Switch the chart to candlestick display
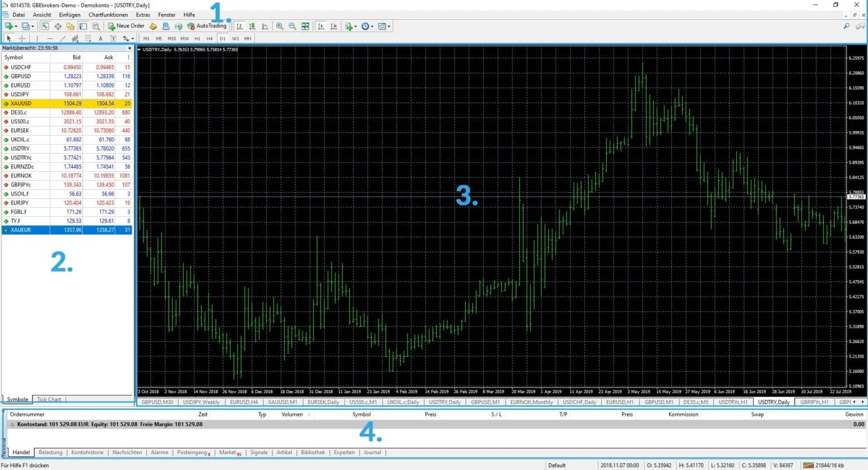Screen dimensions: 868x470 coord(251,26)
